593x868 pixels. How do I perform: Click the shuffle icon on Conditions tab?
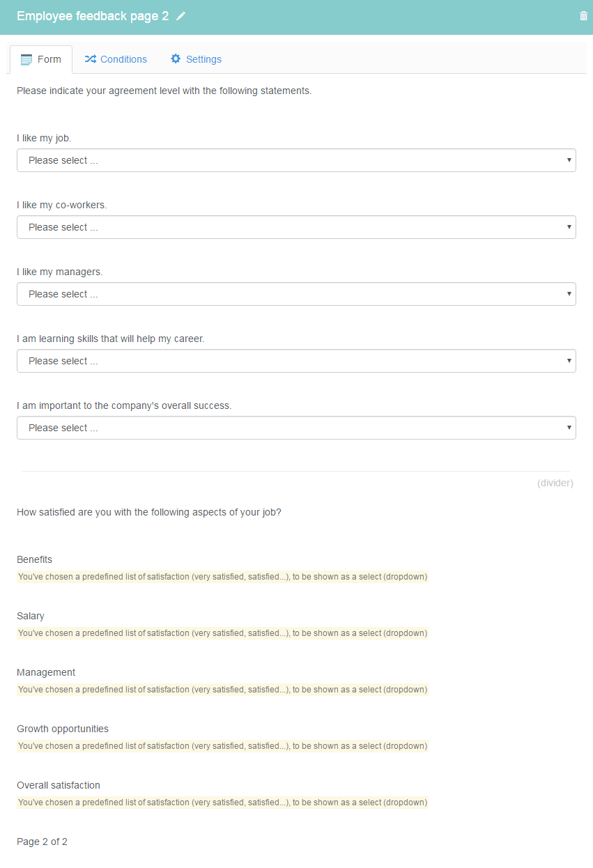click(x=91, y=59)
